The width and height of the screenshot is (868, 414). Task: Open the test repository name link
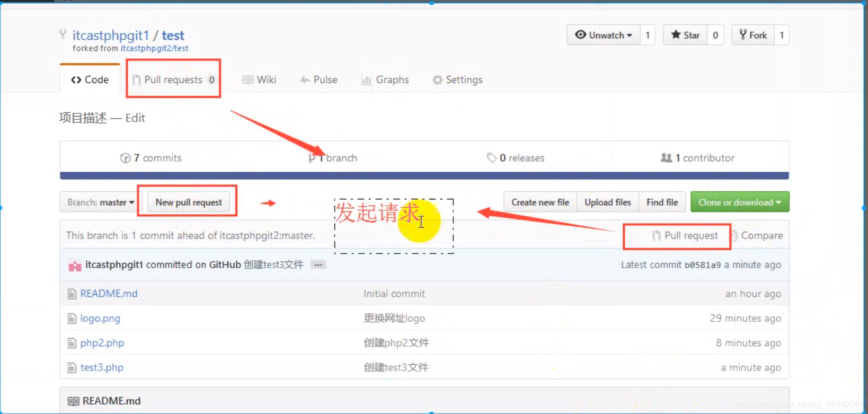[x=173, y=36]
